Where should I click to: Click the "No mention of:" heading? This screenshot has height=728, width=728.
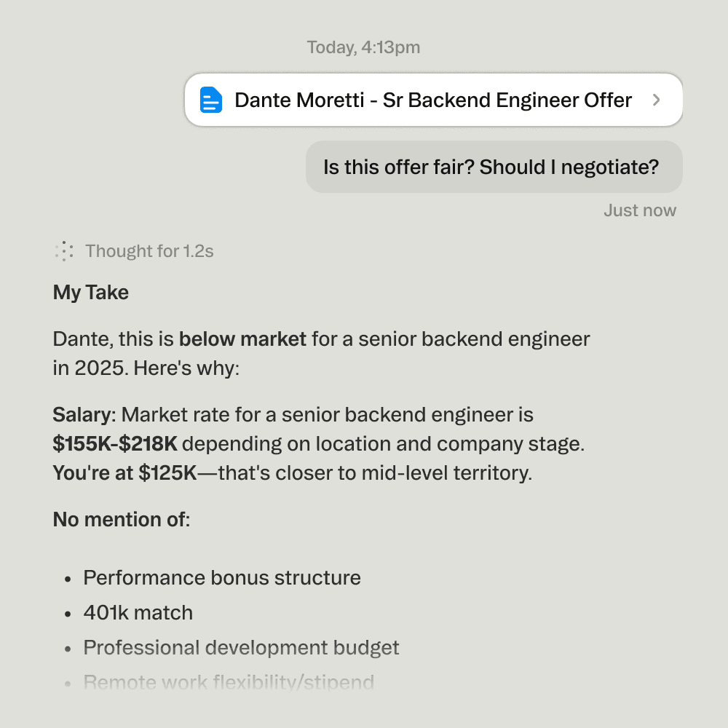point(121,520)
